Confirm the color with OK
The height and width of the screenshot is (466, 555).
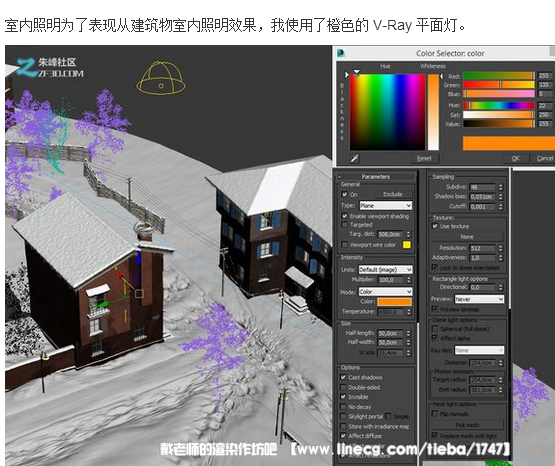click(x=515, y=158)
